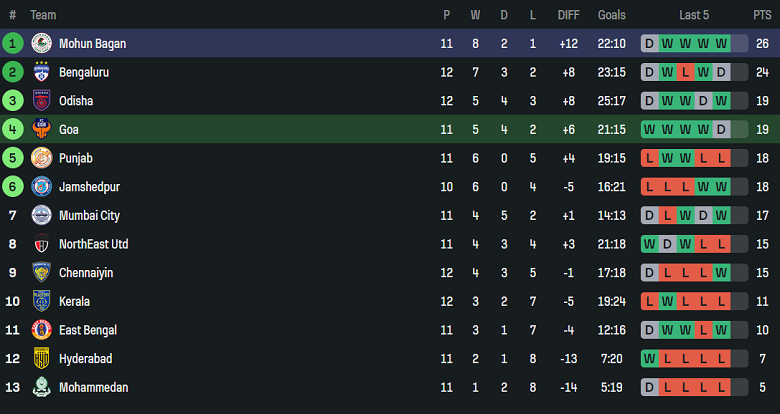The height and width of the screenshot is (414, 780).
Task: Click Bengaluru's red L form badge
Action: coord(685,72)
